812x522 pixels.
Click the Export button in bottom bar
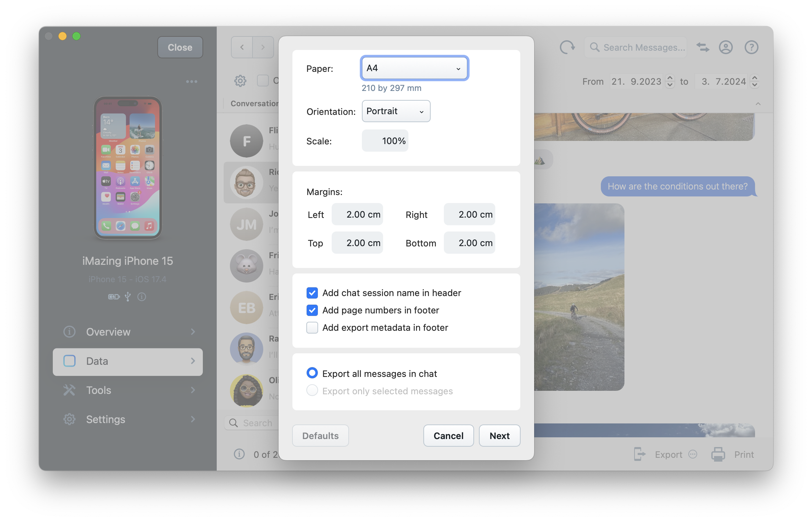[x=658, y=454]
